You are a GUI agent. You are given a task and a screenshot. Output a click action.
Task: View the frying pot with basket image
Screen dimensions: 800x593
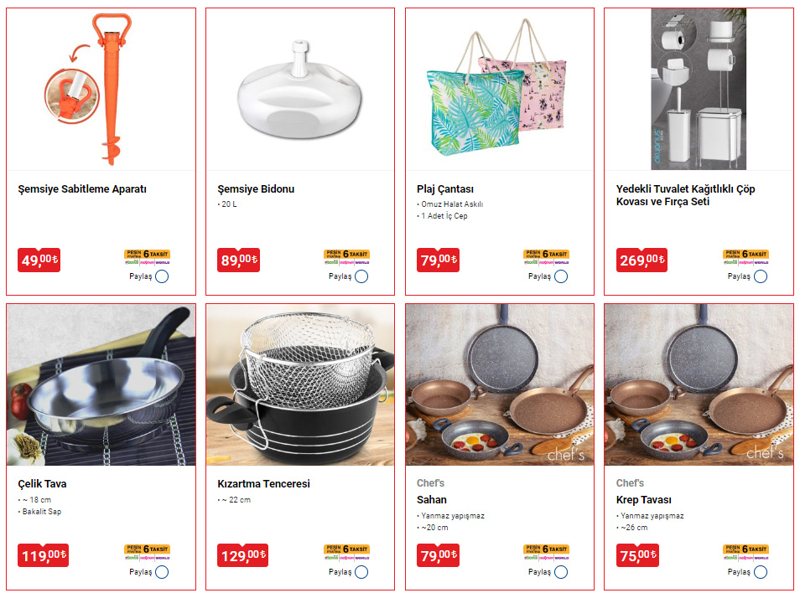tap(300, 385)
